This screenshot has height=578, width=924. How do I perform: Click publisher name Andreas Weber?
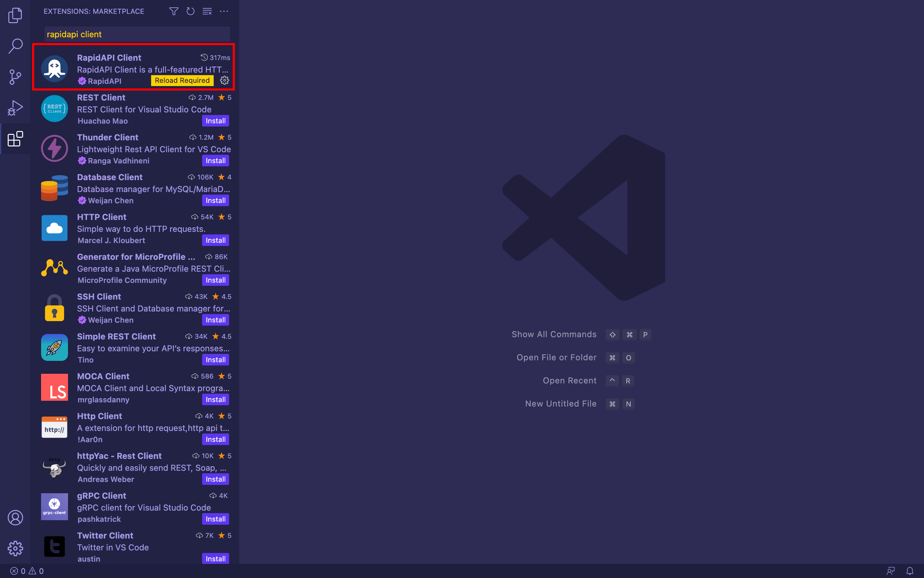[x=106, y=479]
